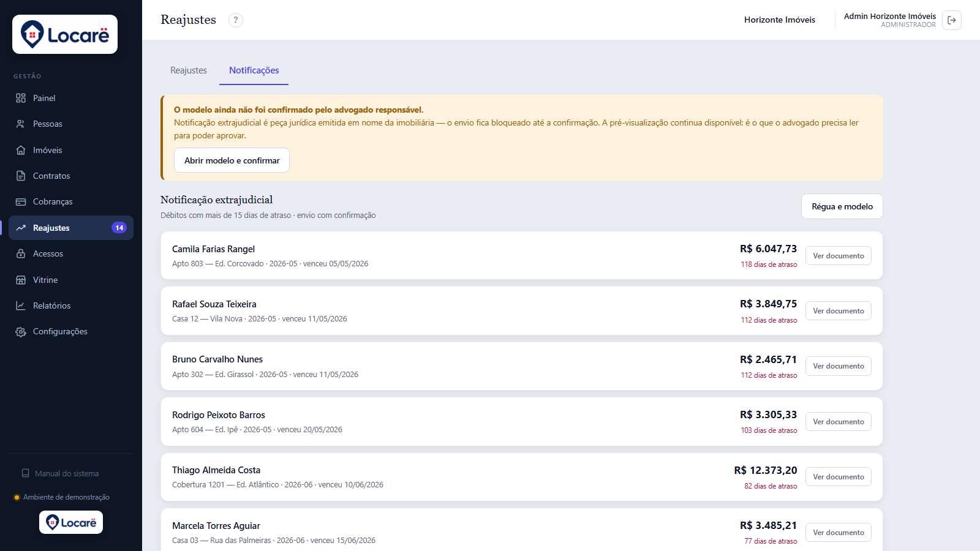Select the Notificações tab
This screenshot has height=551, width=980.
[254, 70]
